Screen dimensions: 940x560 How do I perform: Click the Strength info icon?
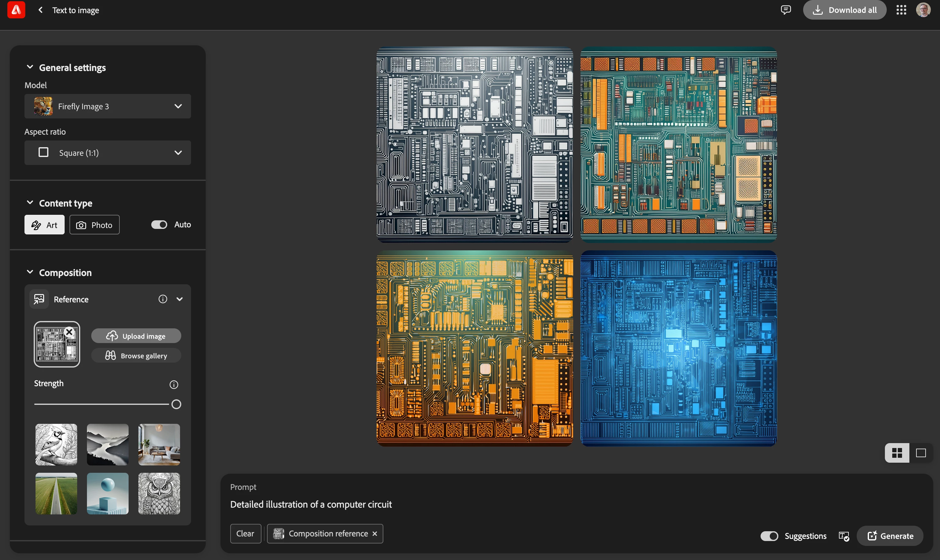coord(174,385)
